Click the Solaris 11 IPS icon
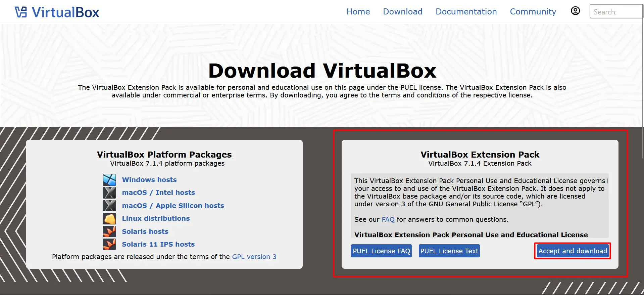Screen dimensions: 644x295 pyautogui.click(x=109, y=244)
